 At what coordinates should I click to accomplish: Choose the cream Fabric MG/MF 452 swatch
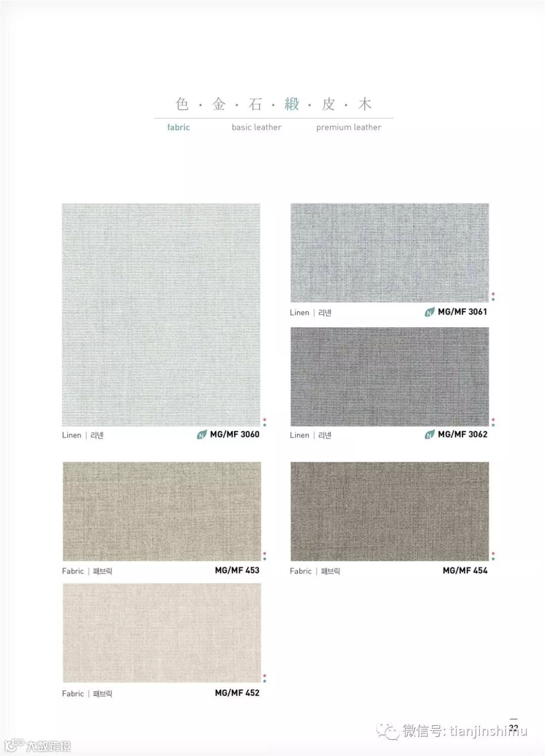coord(162,633)
